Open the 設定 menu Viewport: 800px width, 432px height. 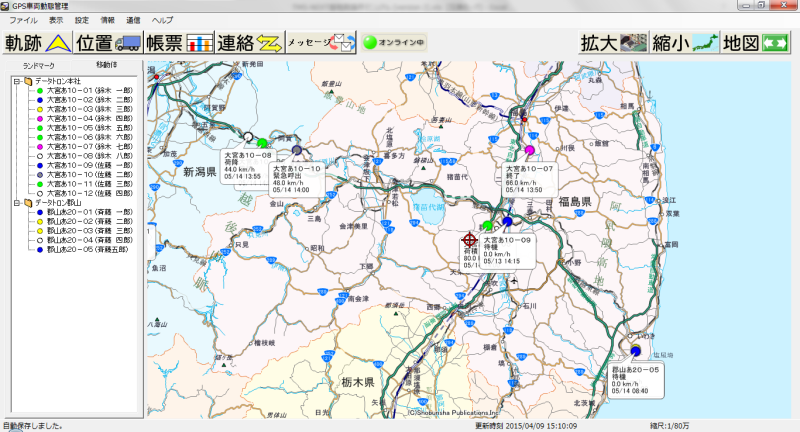point(82,20)
